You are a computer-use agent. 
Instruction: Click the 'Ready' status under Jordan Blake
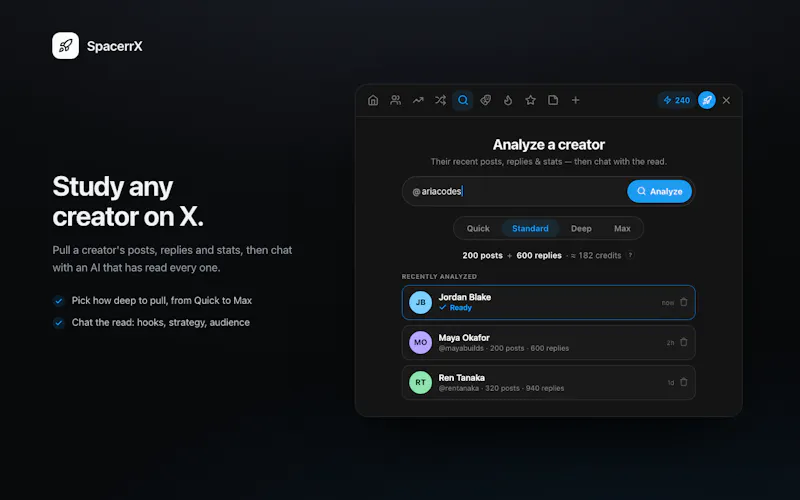coord(456,308)
